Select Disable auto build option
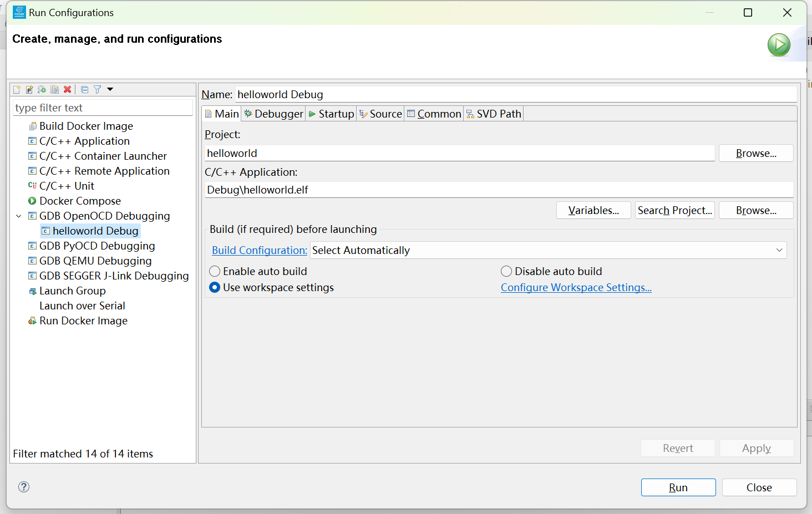This screenshot has width=812, height=514. pyautogui.click(x=506, y=271)
